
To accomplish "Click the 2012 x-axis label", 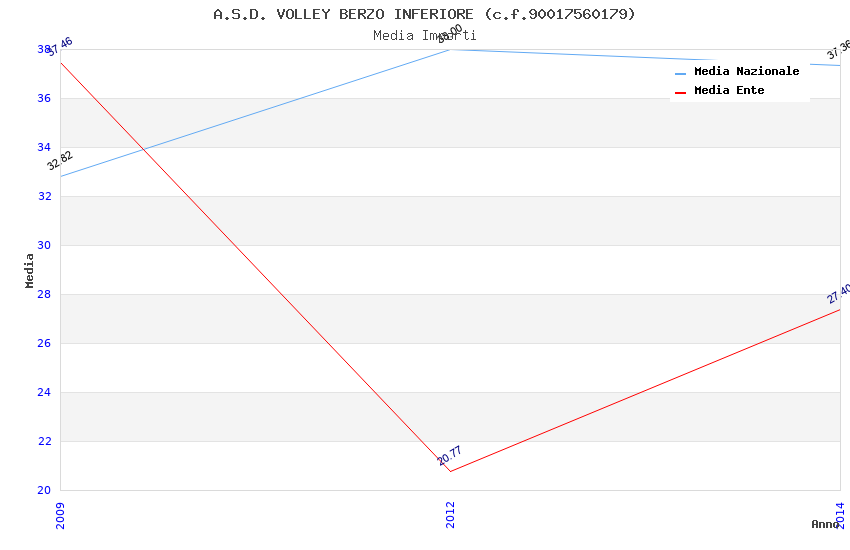I will (450, 515).
